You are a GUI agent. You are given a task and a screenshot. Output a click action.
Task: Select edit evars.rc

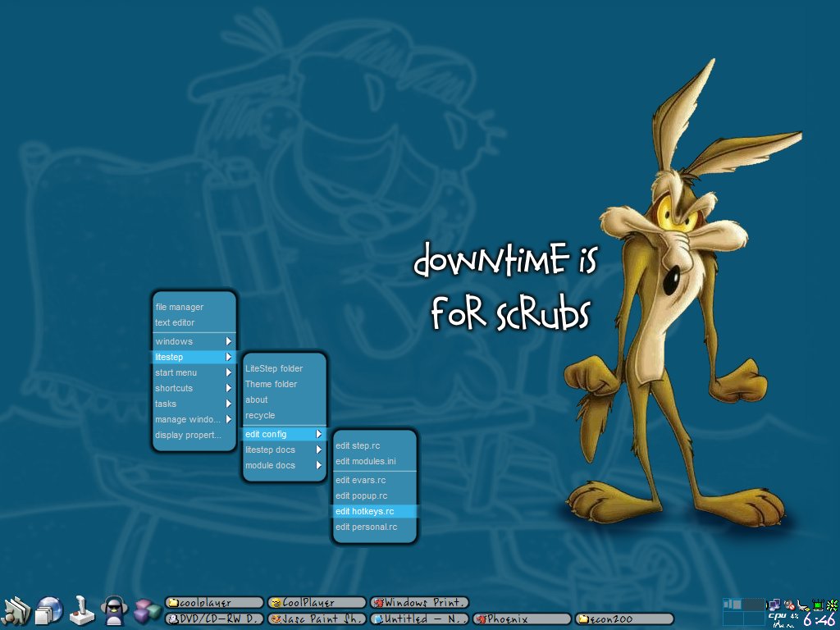click(x=374, y=480)
